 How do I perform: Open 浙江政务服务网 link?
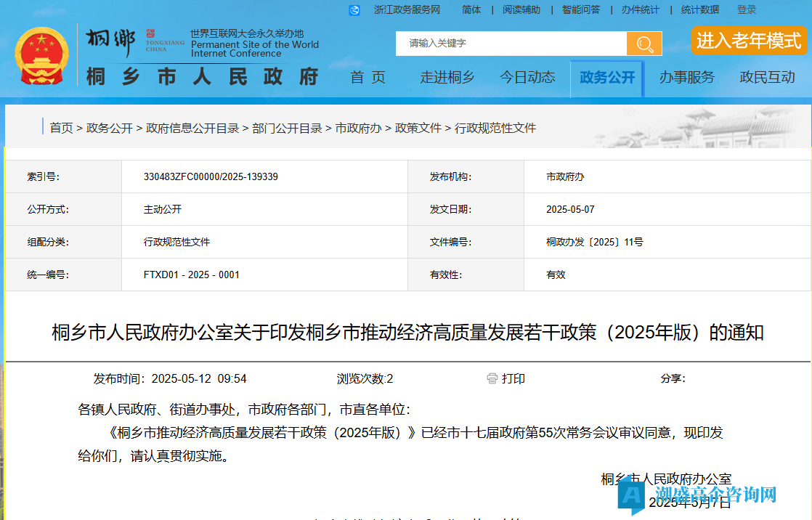pyautogui.click(x=407, y=10)
